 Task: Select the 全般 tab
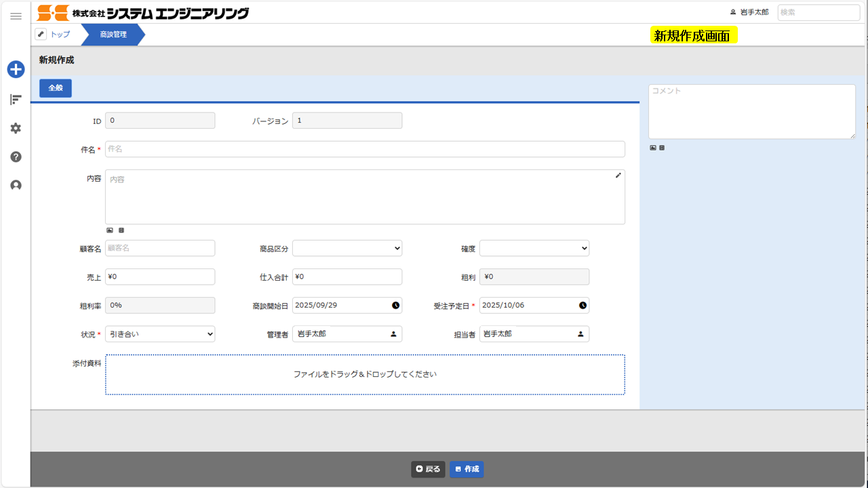(56, 88)
